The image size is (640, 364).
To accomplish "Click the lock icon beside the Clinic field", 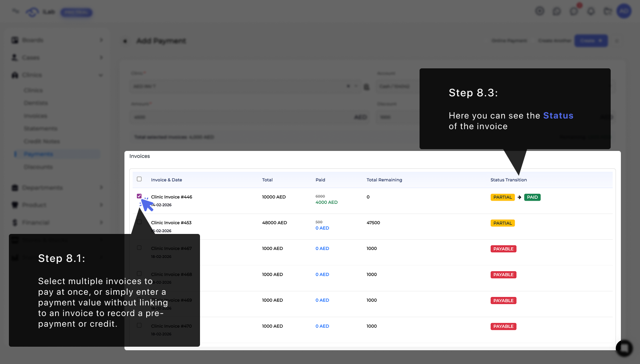I will pos(366,87).
